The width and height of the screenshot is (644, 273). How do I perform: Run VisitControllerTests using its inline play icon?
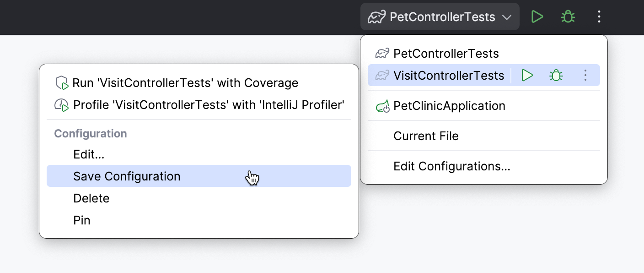coord(527,75)
